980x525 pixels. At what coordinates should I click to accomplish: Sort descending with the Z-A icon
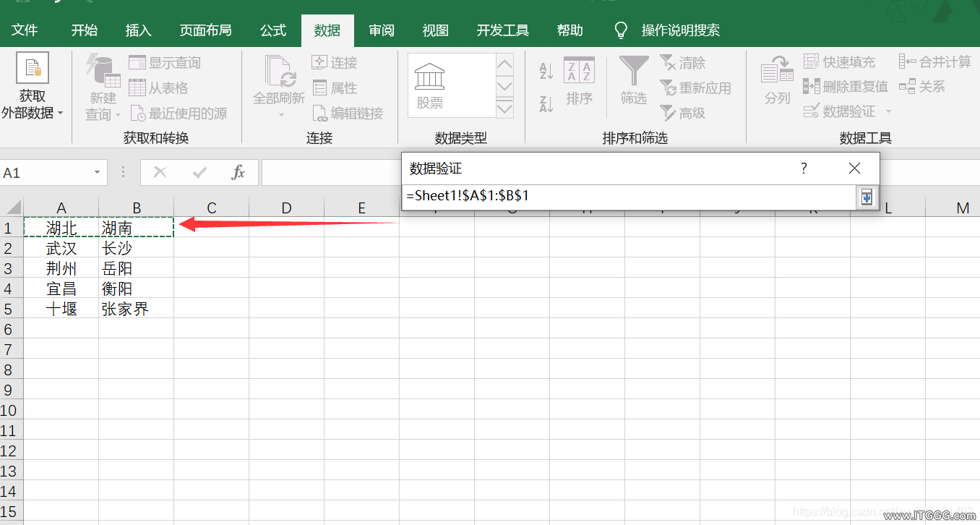546,103
